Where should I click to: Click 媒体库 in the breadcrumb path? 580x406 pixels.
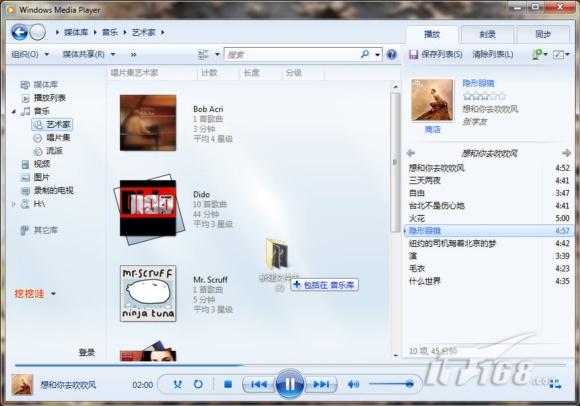click(76, 33)
